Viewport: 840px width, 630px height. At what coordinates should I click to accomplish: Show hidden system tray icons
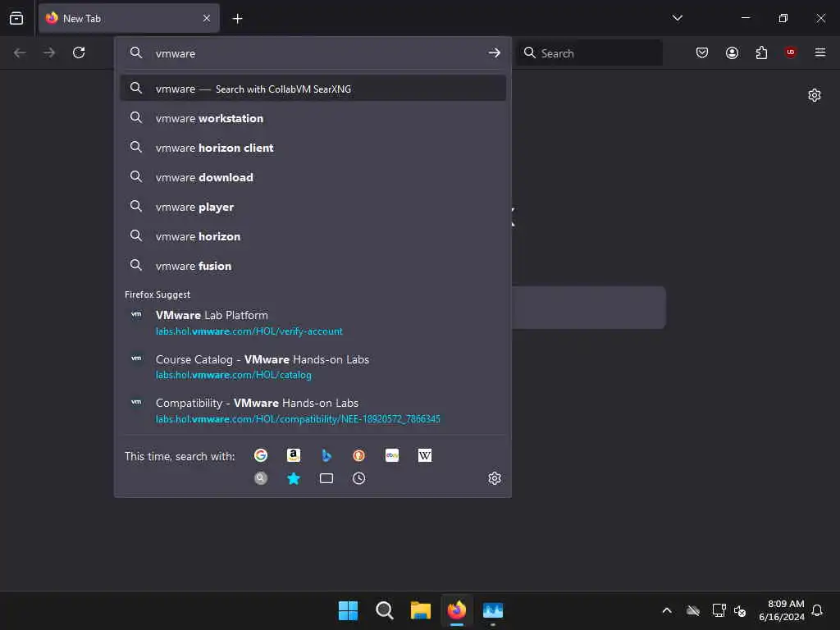point(667,610)
